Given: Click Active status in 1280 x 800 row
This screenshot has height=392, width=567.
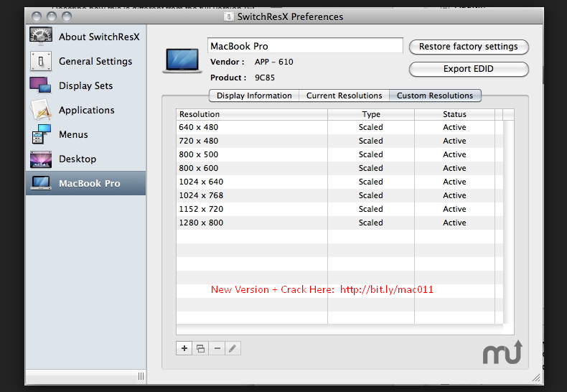Looking at the screenshot, I should click(454, 223).
